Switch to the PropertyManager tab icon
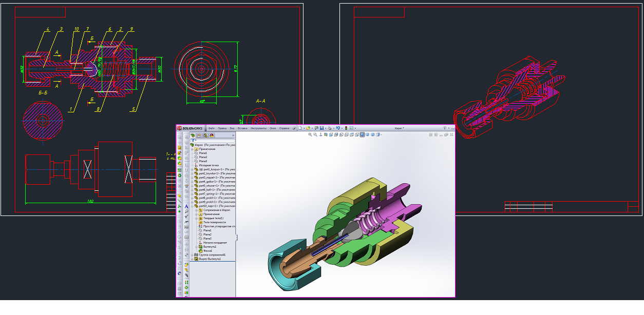Screen dimensions: 644x315 pos(199,135)
